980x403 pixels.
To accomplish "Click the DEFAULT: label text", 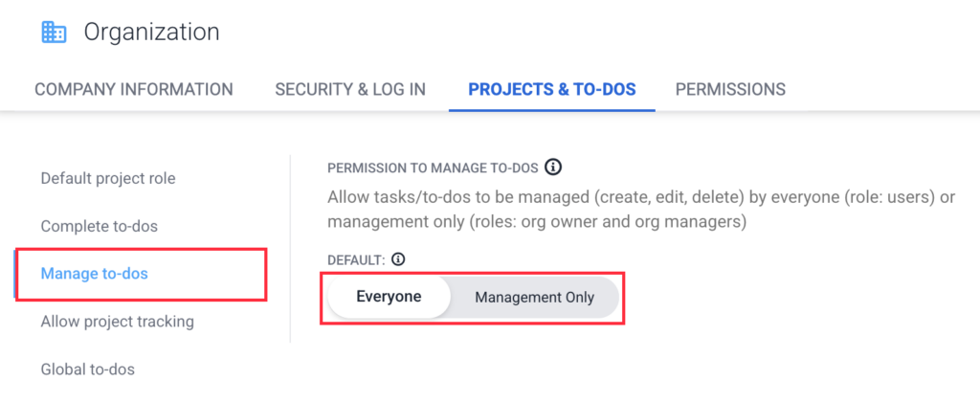I will coord(357,258).
